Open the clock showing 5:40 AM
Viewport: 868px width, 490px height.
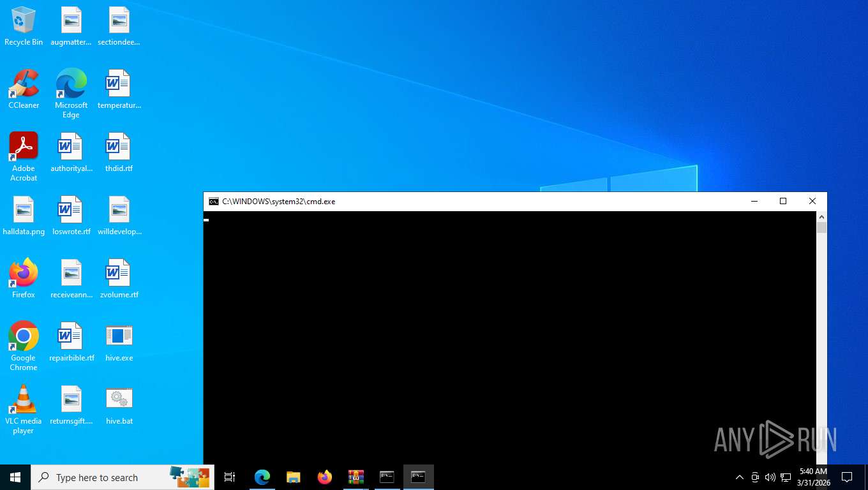(x=813, y=477)
